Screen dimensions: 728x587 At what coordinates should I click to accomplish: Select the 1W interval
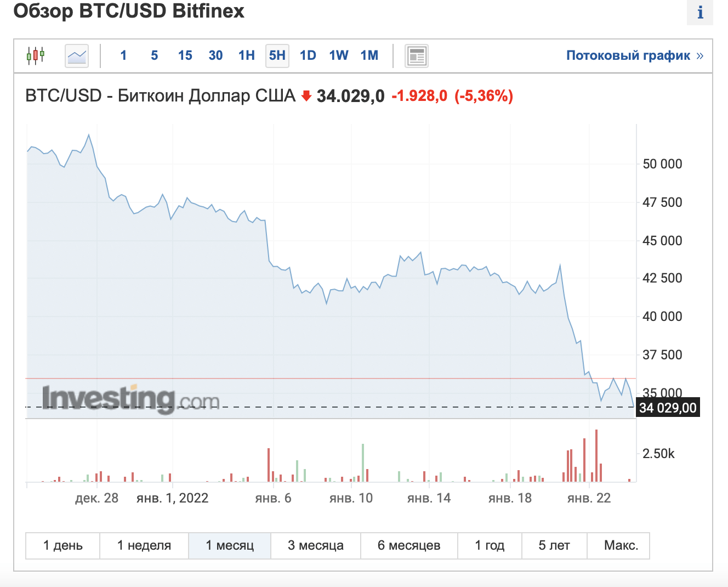(339, 55)
